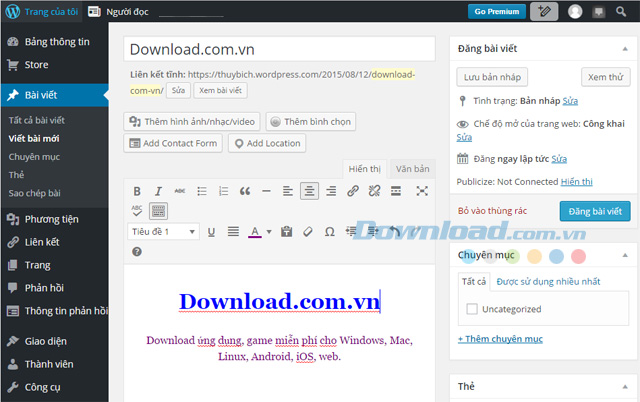Screen dimensions: 640x402
Task: Click + Thêm chuyên mục link
Action: point(500,339)
